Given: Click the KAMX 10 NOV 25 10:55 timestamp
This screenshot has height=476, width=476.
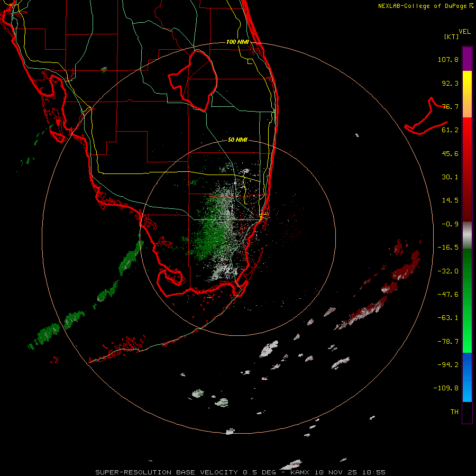Looking at the screenshot, I should (338, 472).
